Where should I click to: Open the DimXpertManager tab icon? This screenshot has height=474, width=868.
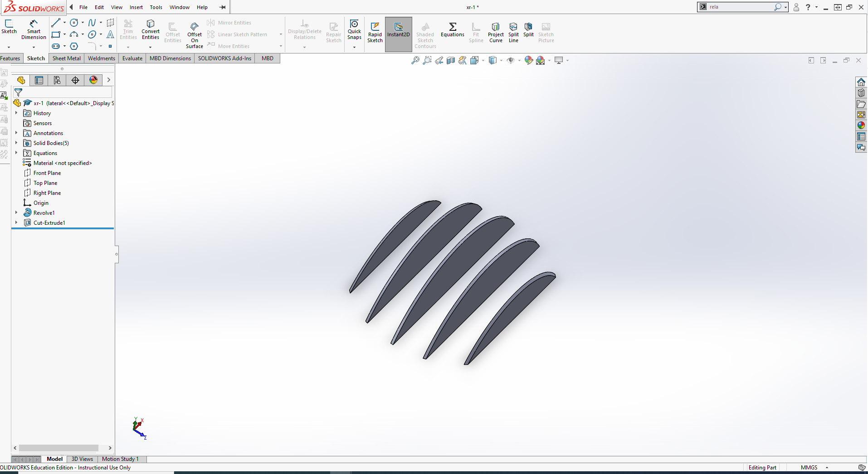tap(75, 80)
